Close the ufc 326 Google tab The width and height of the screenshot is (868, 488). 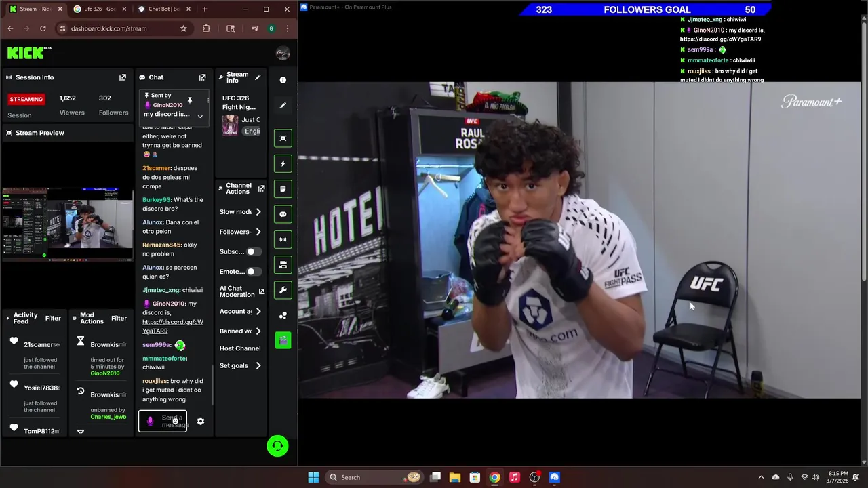point(123,9)
